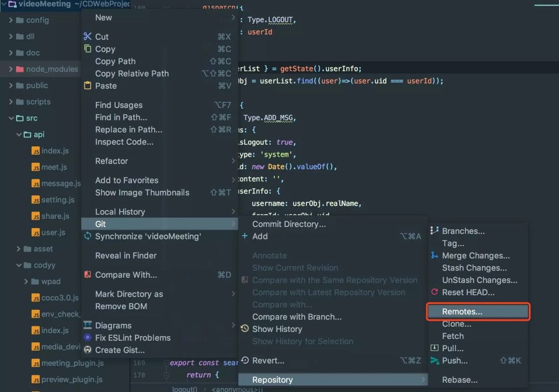
Task: Open the New submenu
Action: (160, 18)
